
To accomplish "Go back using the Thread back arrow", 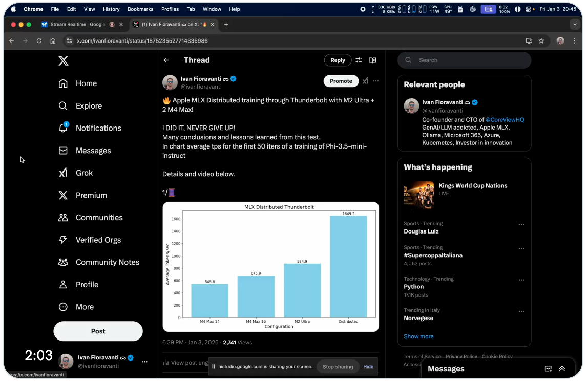I will [166, 60].
